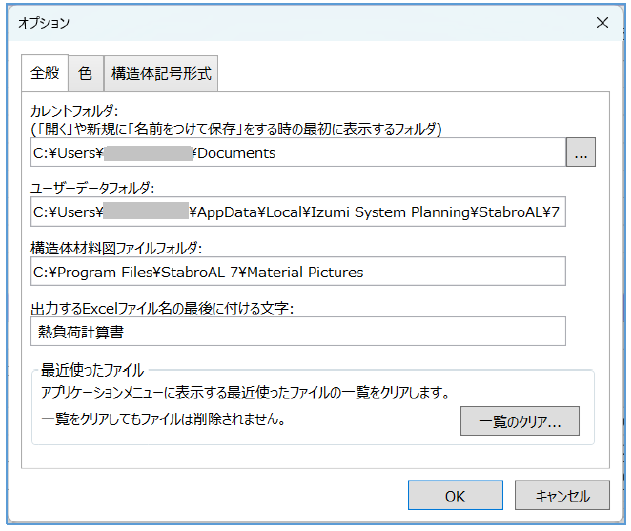Select the 構造体記号形式 tab
The height and width of the screenshot is (531, 631).
point(160,73)
